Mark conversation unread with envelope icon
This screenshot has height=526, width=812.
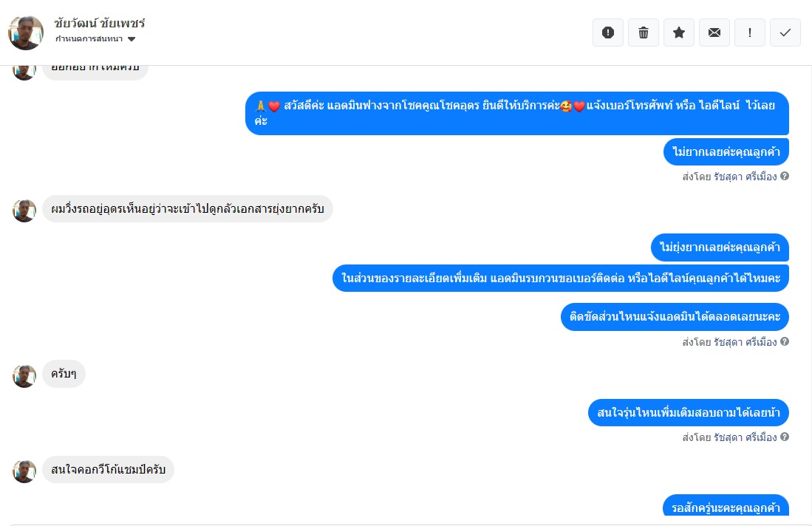714,33
